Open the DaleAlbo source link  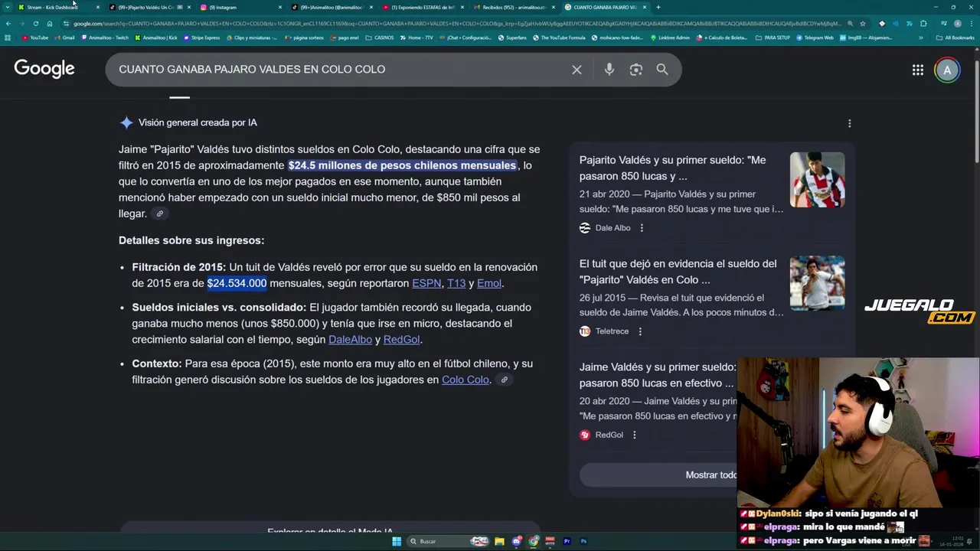tap(350, 340)
